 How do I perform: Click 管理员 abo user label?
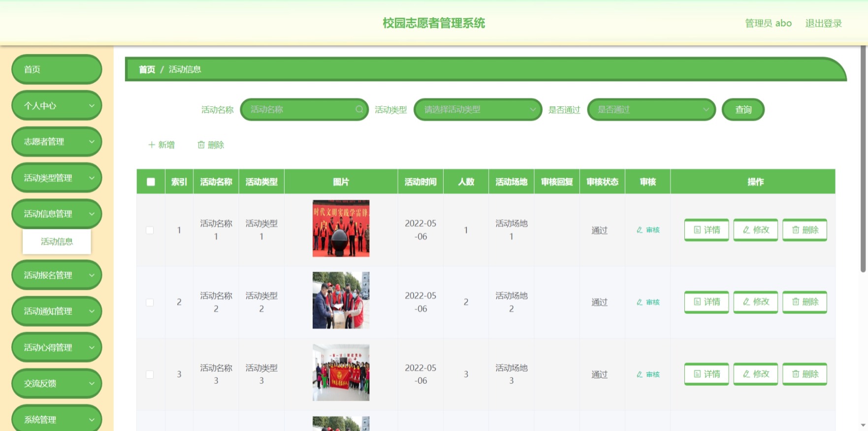pyautogui.click(x=768, y=23)
